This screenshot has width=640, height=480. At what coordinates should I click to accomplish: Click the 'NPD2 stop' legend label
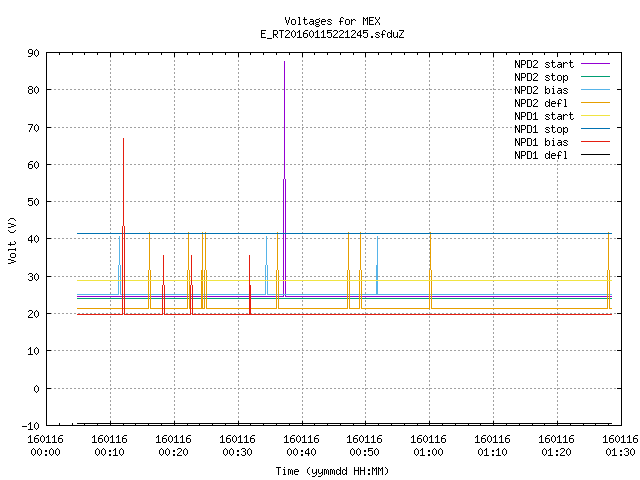coord(541,77)
